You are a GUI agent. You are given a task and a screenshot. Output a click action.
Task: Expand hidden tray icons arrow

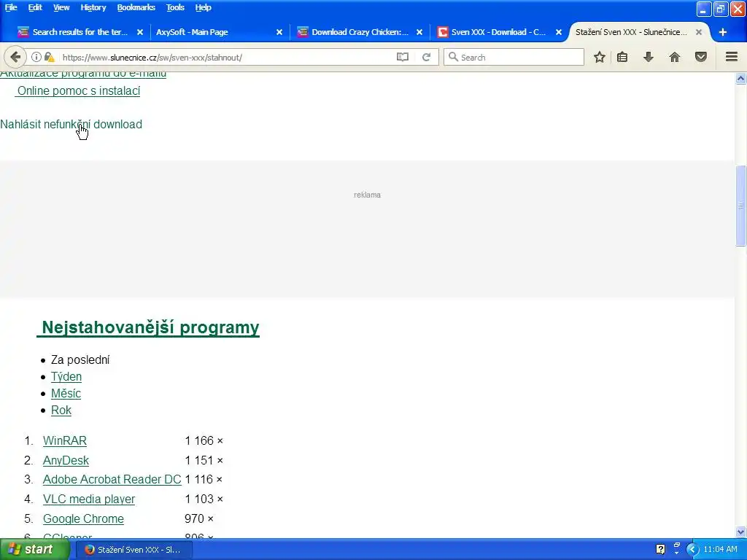tap(692, 550)
